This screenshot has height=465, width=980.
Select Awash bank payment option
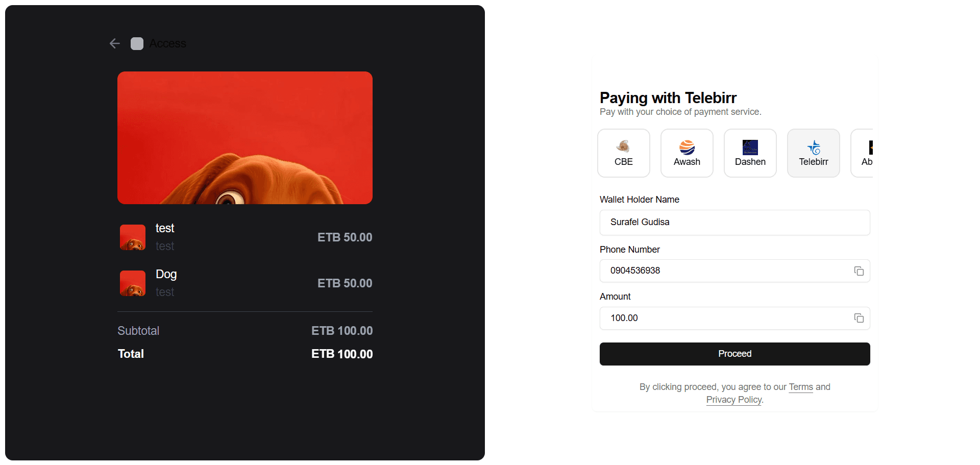point(687,153)
